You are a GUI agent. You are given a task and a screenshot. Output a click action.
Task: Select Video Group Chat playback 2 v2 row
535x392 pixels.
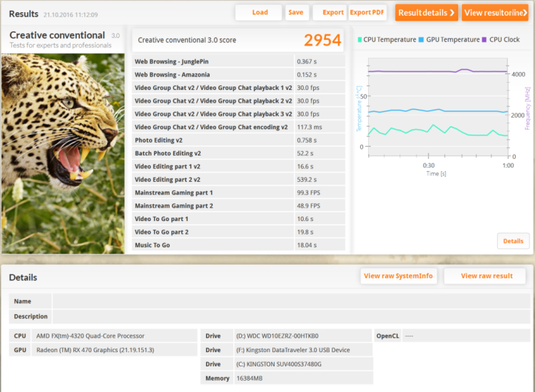(238, 100)
